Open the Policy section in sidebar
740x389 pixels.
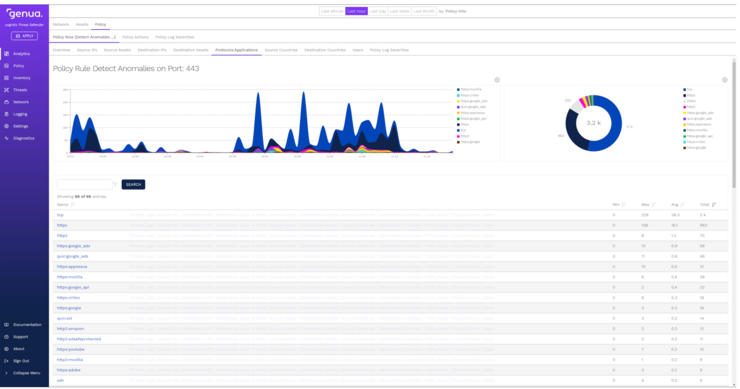point(17,66)
